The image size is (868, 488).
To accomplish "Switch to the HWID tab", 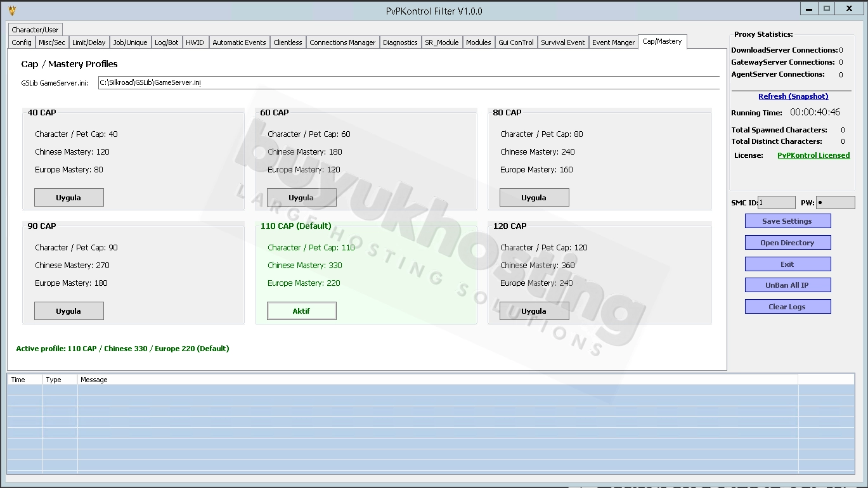I will [x=195, y=42].
